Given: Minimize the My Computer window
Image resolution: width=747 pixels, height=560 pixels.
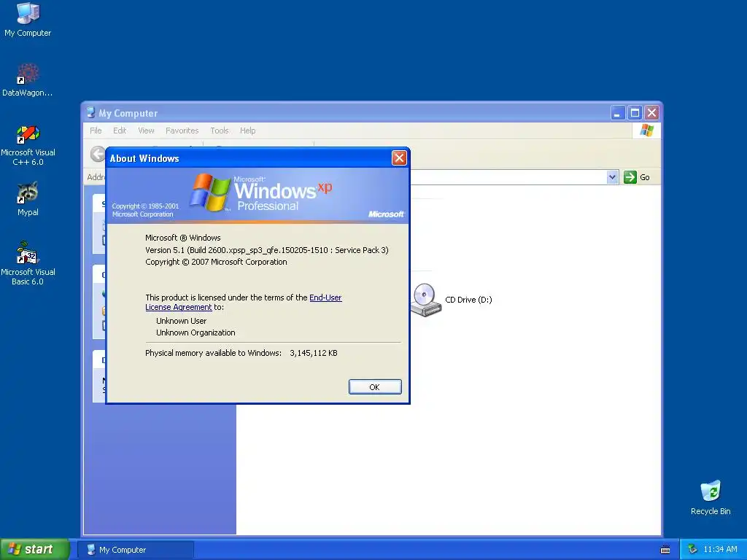Looking at the screenshot, I should pyautogui.click(x=617, y=113).
